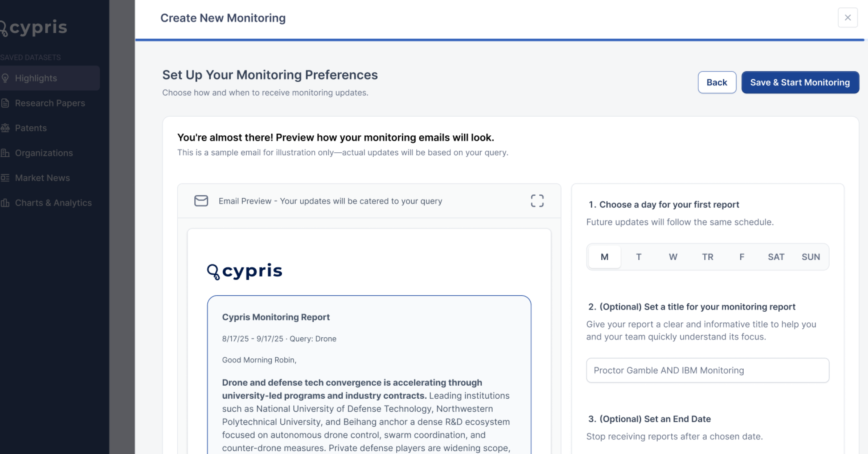Click 'Choose how and when to receive monitoring updates.'
This screenshot has width=868, height=454.
265,93
